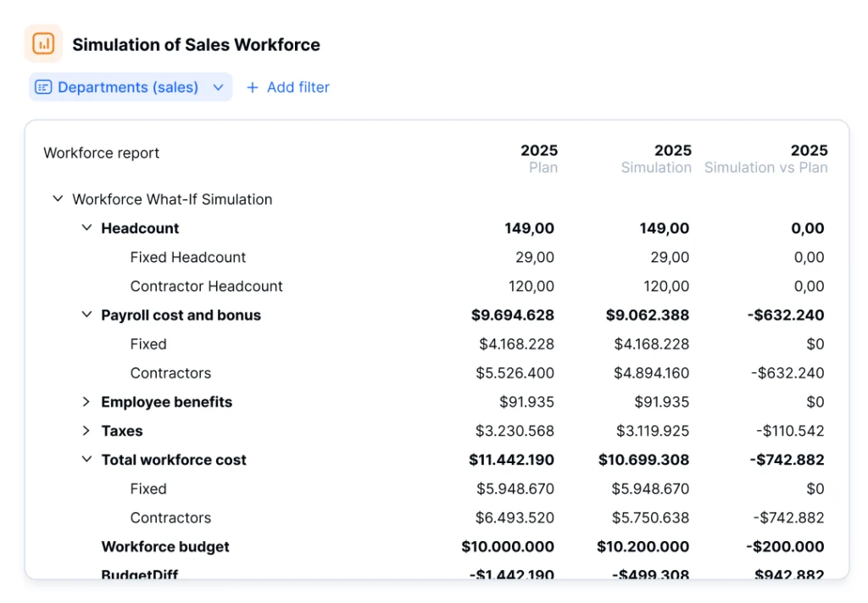Click fixed payroll plan value $4.168.228
This screenshot has width=868, height=603.
(516, 343)
